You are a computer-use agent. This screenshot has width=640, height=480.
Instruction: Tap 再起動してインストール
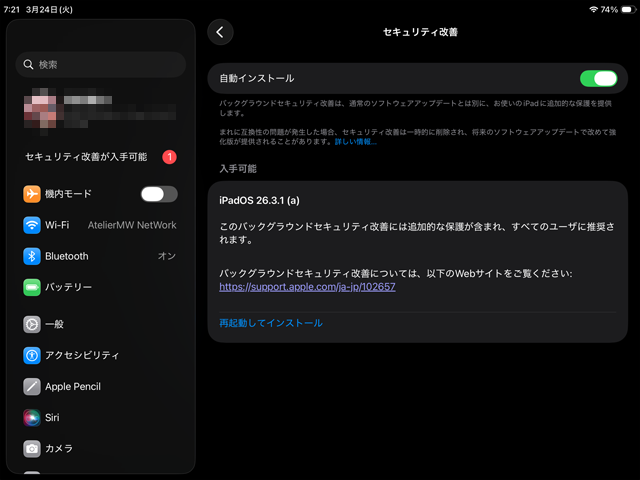(x=271, y=323)
